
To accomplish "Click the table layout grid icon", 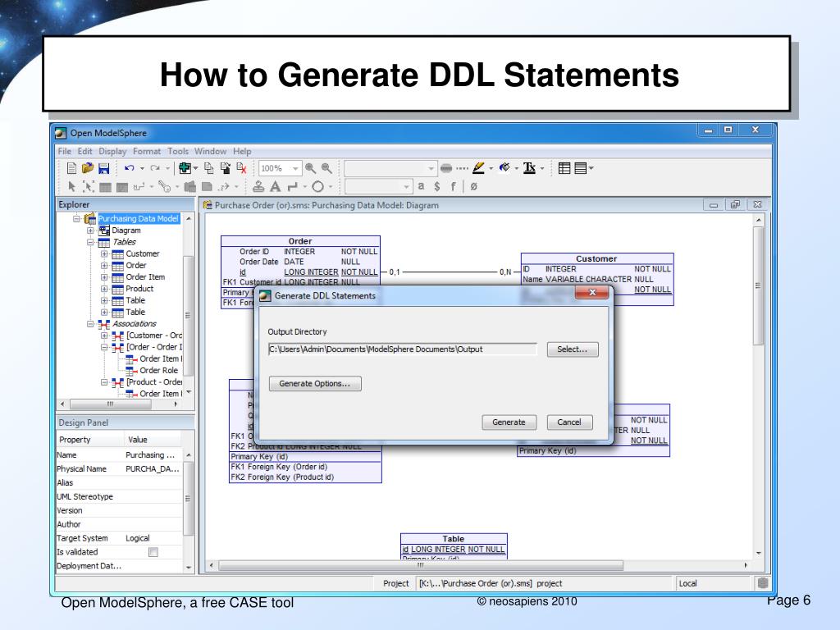I will point(564,168).
